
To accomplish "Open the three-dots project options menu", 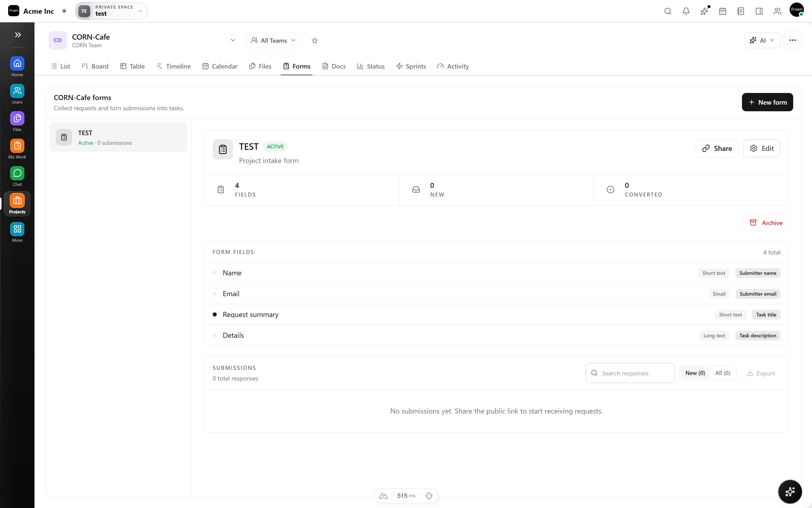I will tap(792, 40).
